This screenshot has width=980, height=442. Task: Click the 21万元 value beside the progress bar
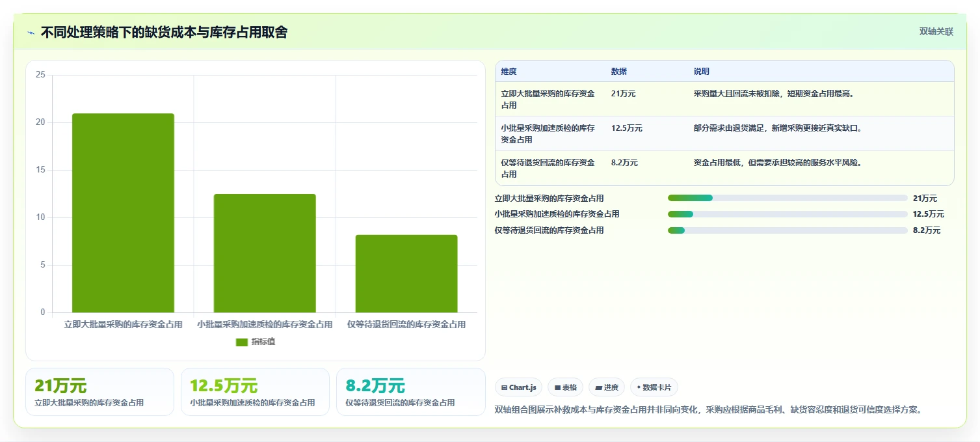point(925,199)
